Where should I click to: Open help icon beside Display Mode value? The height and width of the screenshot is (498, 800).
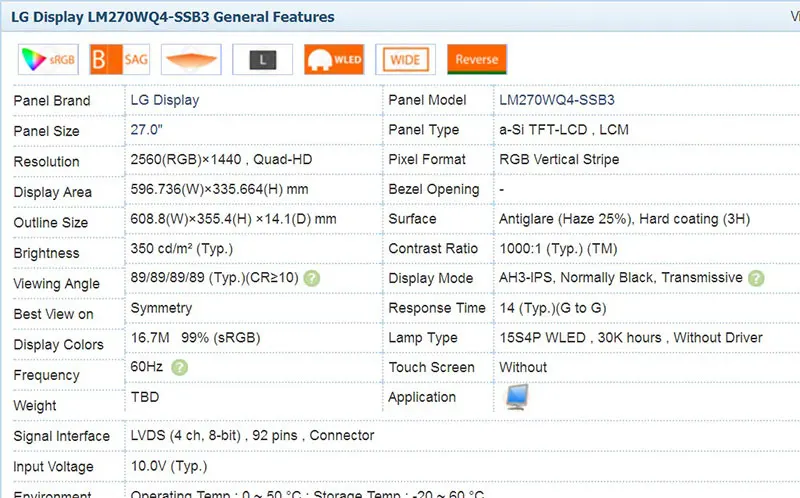[756, 279]
